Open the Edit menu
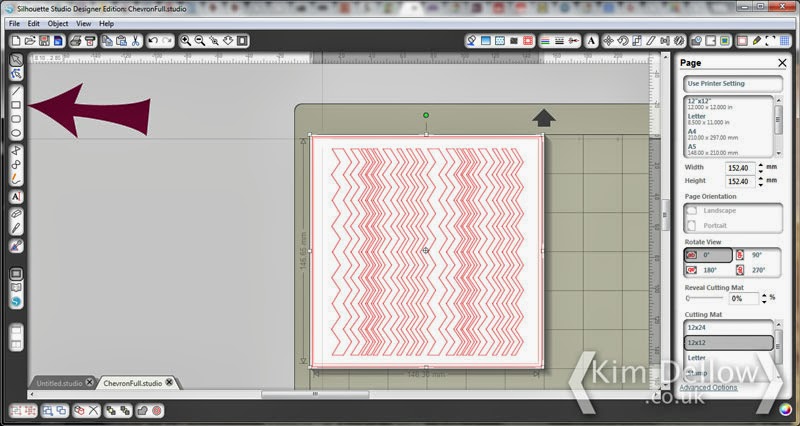 (34, 23)
